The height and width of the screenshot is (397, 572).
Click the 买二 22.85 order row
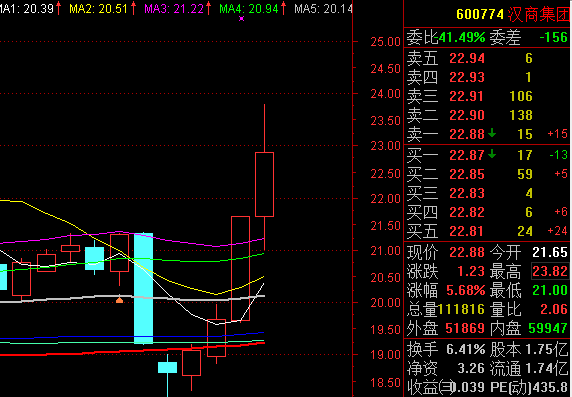pos(487,174)
